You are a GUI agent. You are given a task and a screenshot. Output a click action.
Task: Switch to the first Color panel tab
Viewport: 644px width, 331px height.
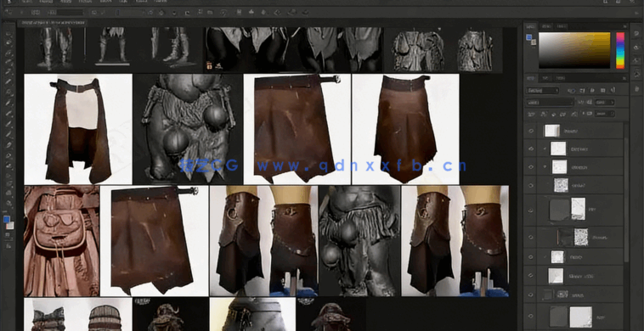pyautogui.click(x=531, y=26)
